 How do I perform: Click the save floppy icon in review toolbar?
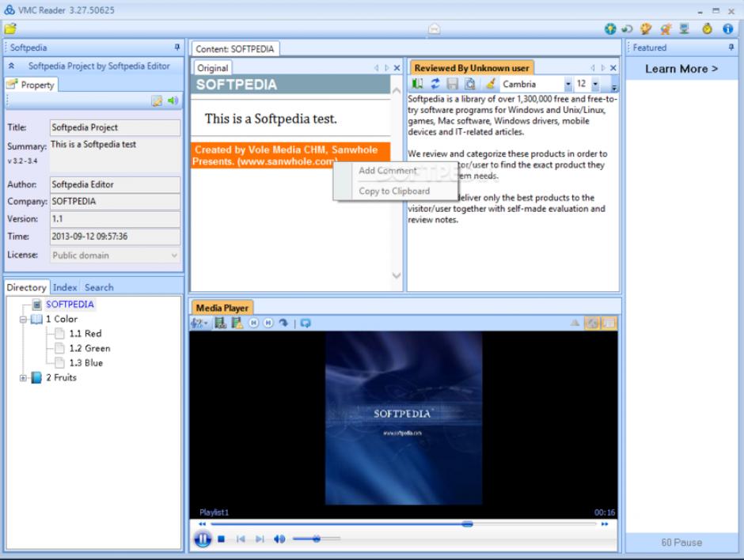(453, 84)
